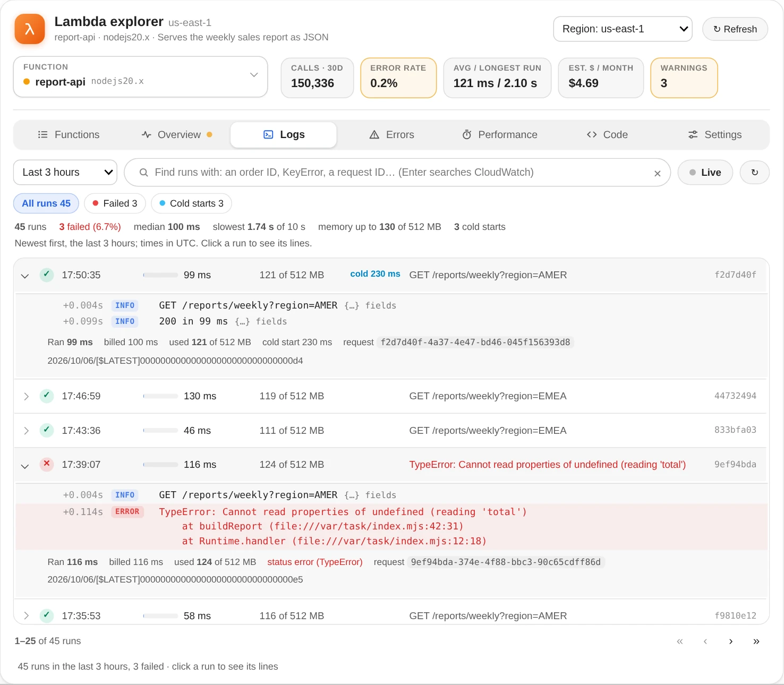Clear the search with the X icon
The image size is (784, 685).
pos(658,174)
